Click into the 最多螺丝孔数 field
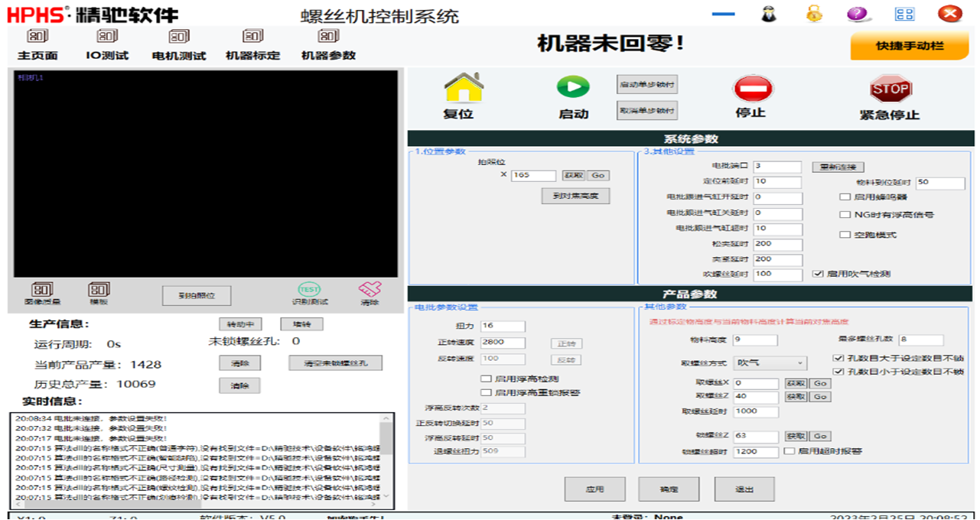Screen dimensions: 980x520 click(x=921, y=340)
